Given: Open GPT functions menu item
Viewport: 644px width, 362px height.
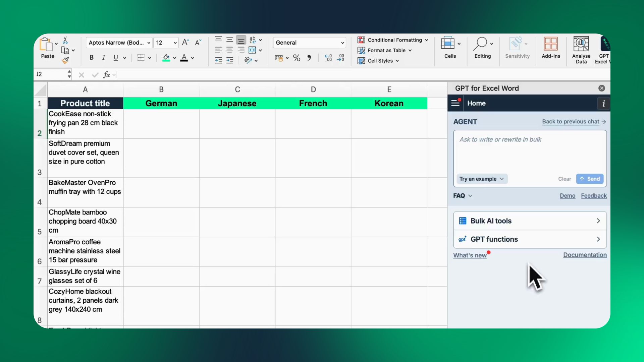Looking at the screenshot, I should [530, 239].
